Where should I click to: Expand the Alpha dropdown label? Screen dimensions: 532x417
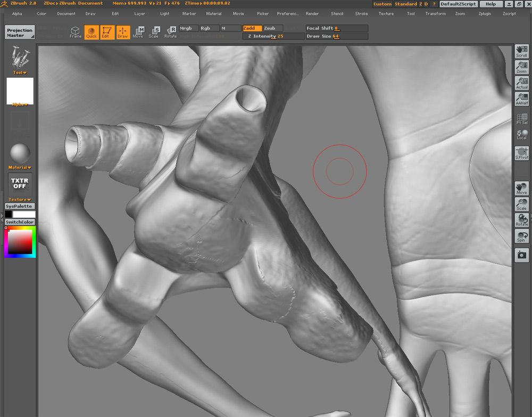(x=20, y=104)
